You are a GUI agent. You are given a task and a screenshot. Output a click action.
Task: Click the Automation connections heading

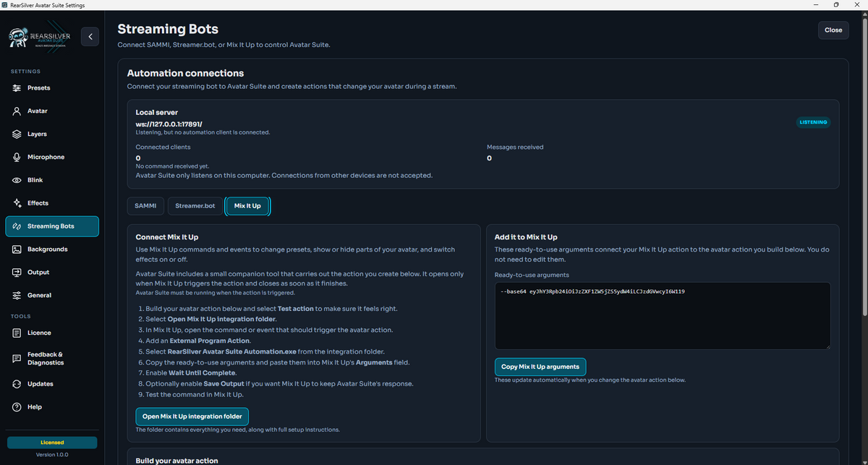[x=185, y=73]
